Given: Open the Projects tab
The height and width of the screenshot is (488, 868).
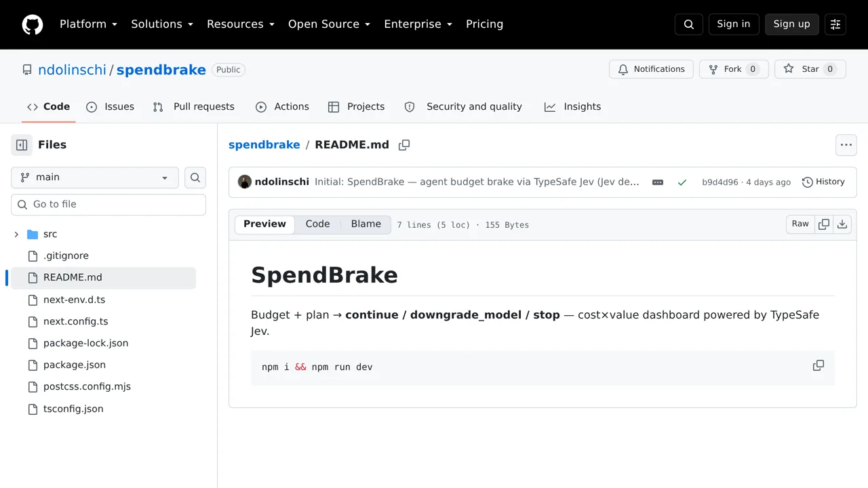Looking at the screenshot, I should tap(357, 107).
